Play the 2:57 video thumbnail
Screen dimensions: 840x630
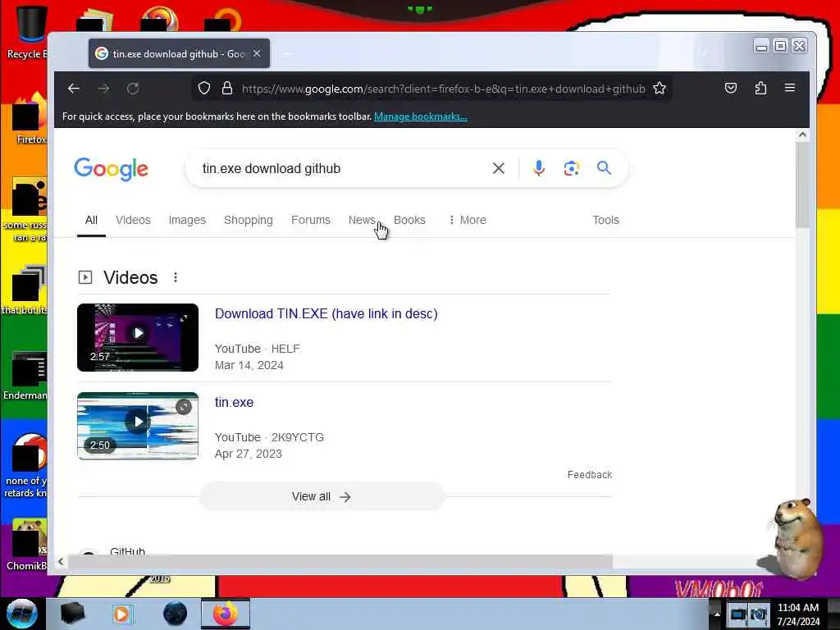pyautogui.click(x=138, y=337)
